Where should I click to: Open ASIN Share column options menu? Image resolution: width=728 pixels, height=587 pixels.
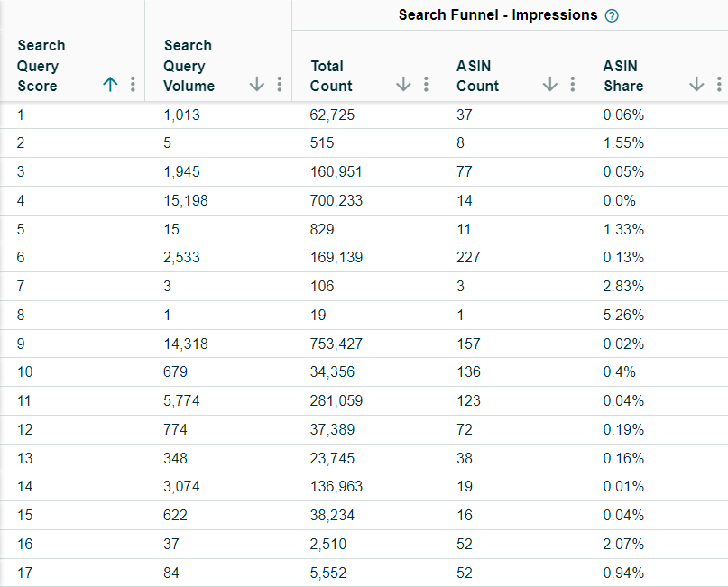tap(718, 85)
